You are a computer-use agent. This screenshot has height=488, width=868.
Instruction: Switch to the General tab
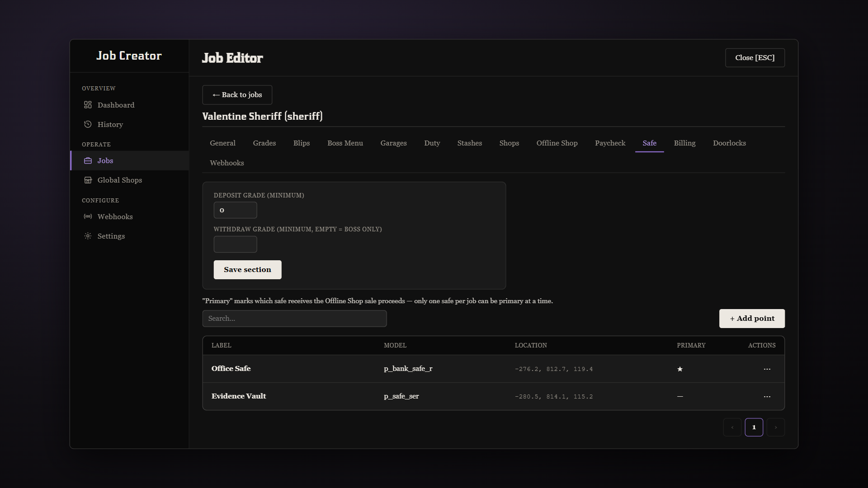222,143
